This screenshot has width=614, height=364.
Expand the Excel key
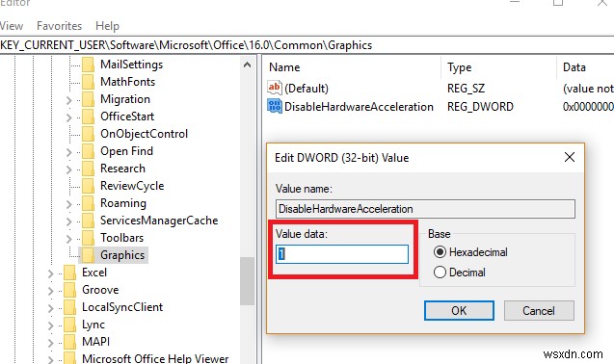click(x=51, y=273)
